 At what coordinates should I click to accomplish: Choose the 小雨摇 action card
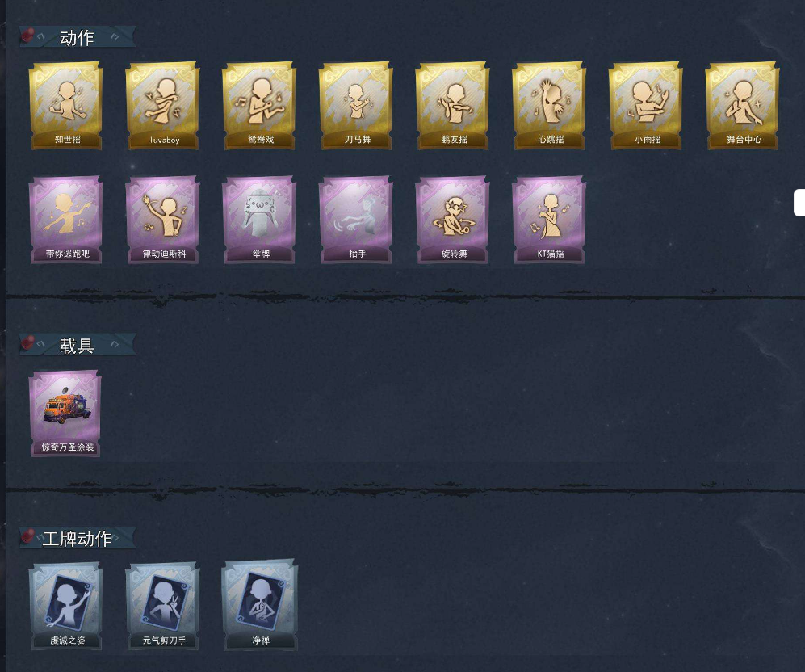click(x=645, y=106)
